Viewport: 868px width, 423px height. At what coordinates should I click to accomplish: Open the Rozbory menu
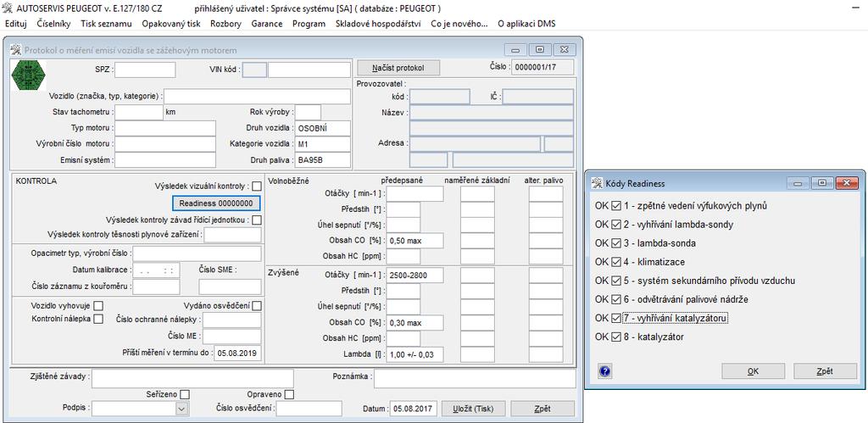coord(225,24)
